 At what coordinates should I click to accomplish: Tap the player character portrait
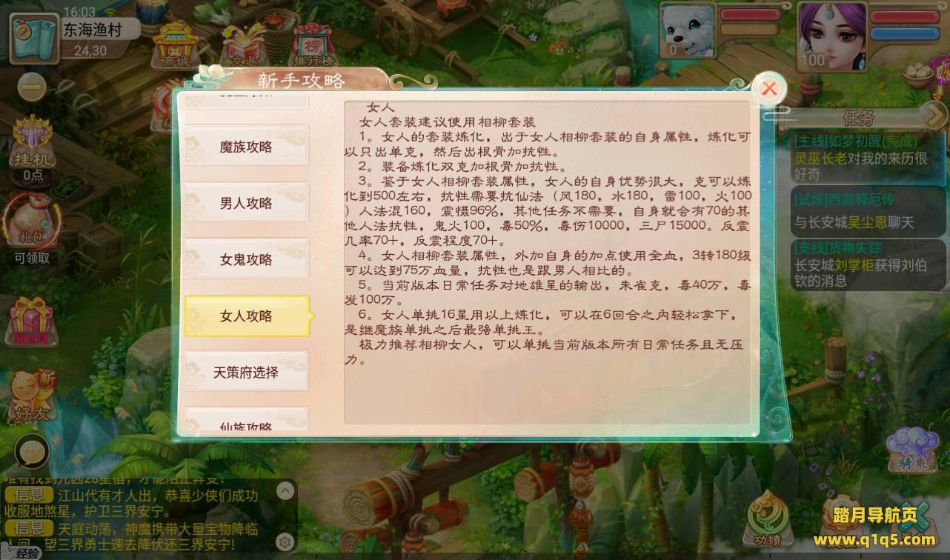(832, 35)
